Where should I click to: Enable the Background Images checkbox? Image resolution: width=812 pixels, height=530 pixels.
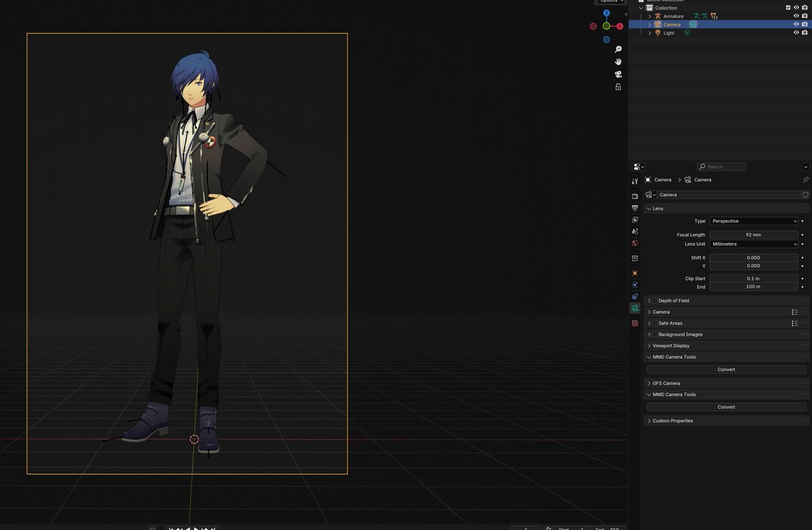click(x=654, y=334)
